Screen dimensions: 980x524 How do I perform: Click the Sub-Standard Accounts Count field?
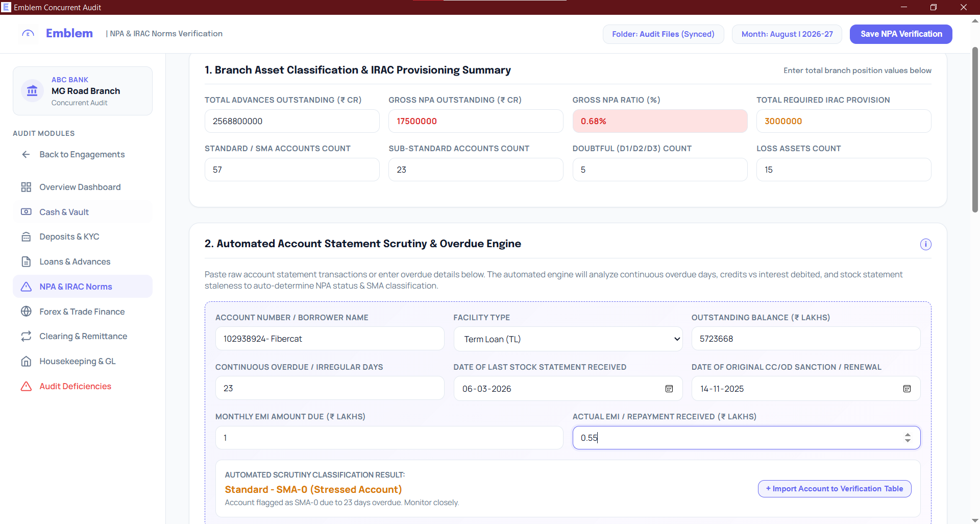point(476,170)
